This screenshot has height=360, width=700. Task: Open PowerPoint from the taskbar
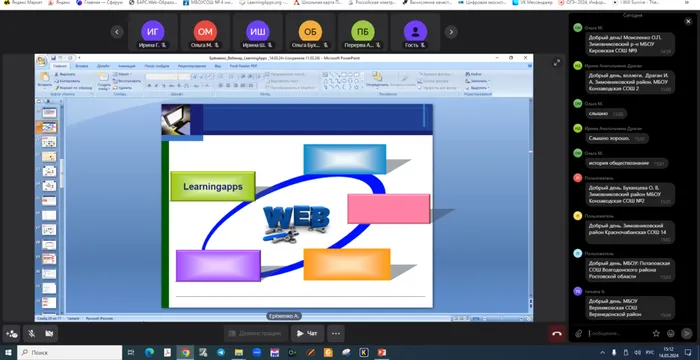coord(382,352)
